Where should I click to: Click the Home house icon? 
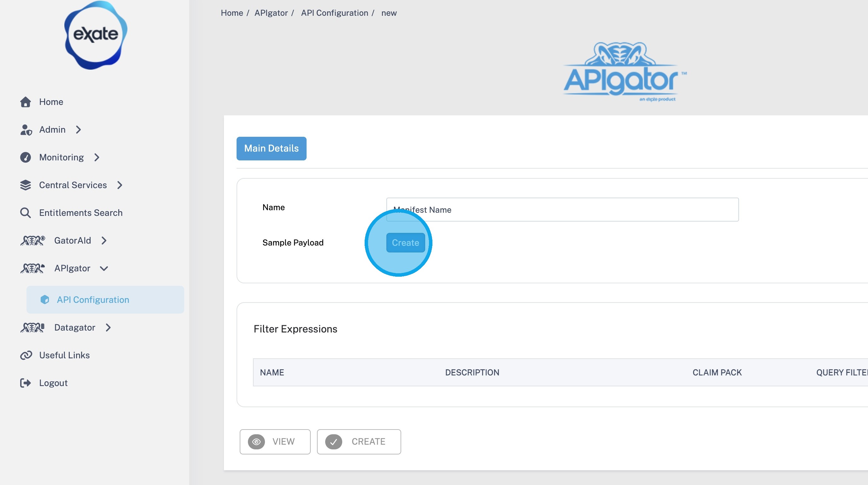[x=26, y=102]
